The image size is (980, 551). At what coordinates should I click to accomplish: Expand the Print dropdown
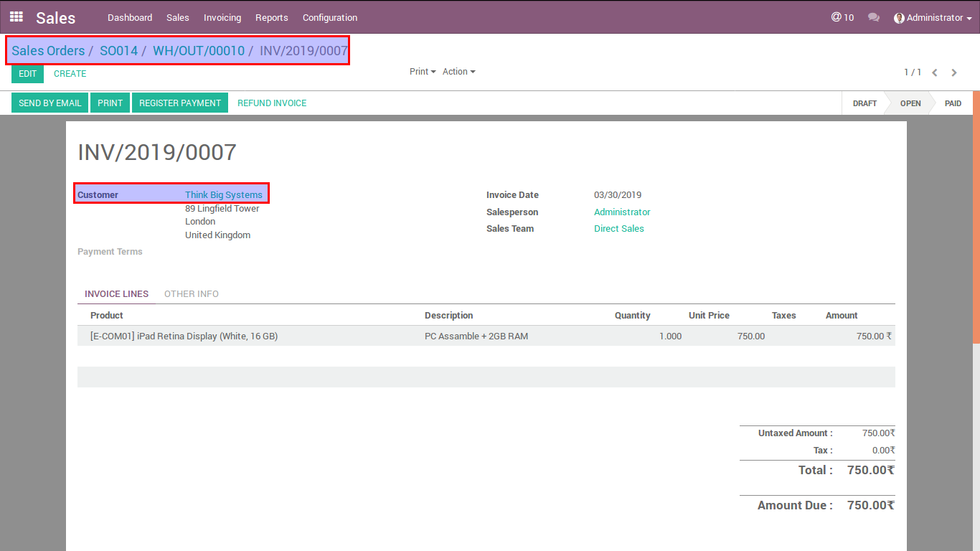(x=423, y=72)
